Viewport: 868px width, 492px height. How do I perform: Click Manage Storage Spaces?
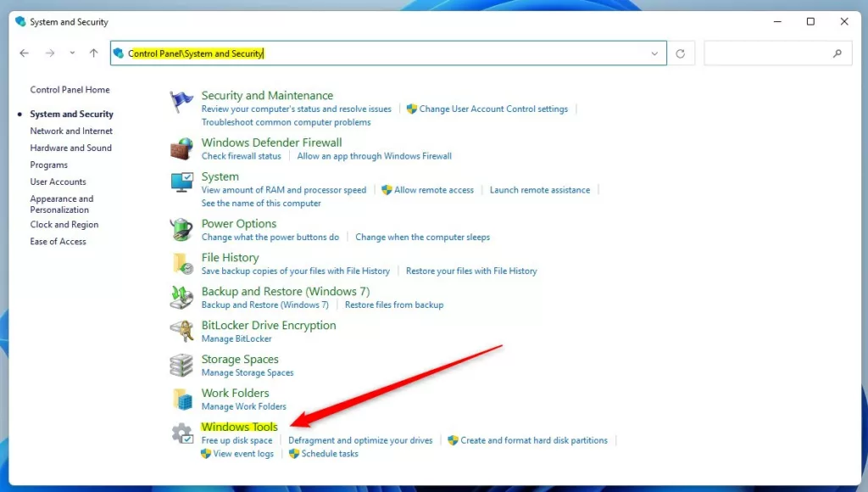[x=248, y=373]
